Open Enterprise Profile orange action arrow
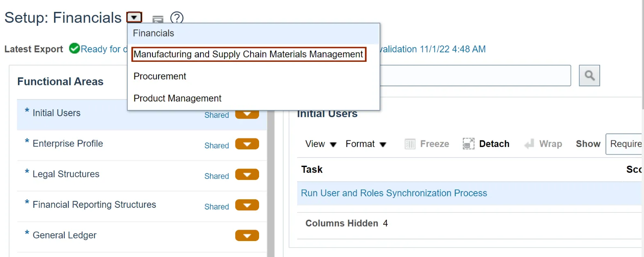Image resolution: width=644 pixels, height=257 pixels. (247, 144)
